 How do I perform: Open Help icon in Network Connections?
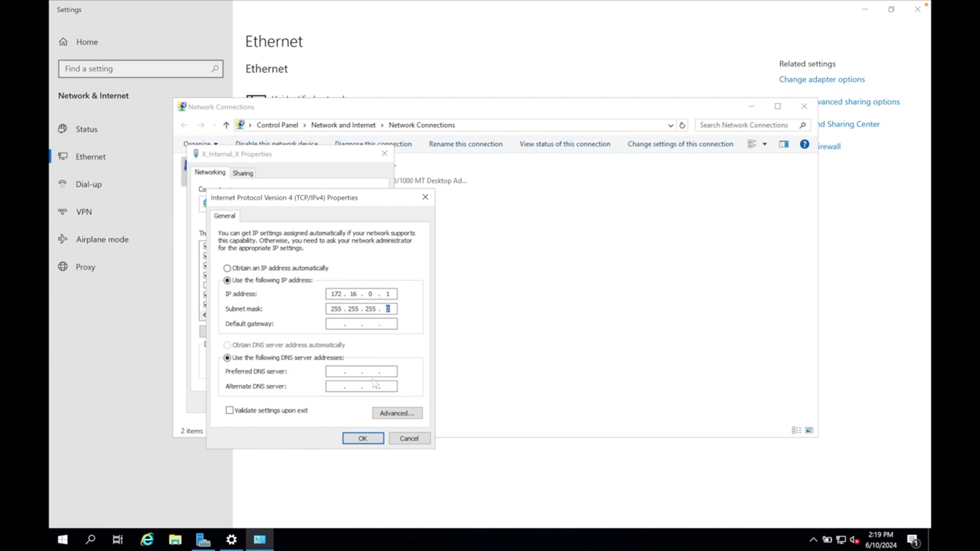(804, 144)
